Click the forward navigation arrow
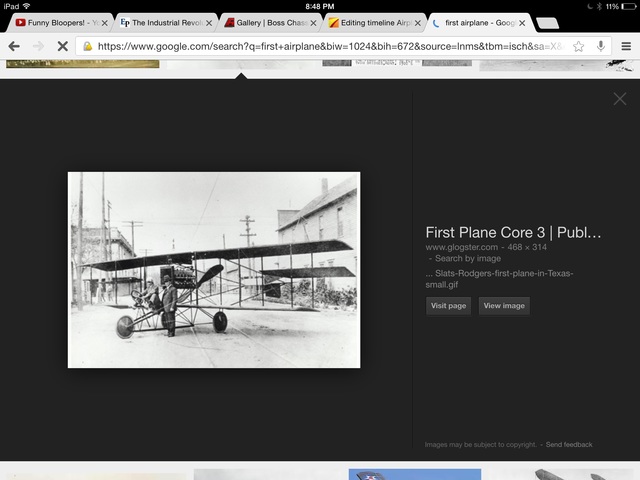The height and width of the screenshot is (480, 640). coord(38,46)
